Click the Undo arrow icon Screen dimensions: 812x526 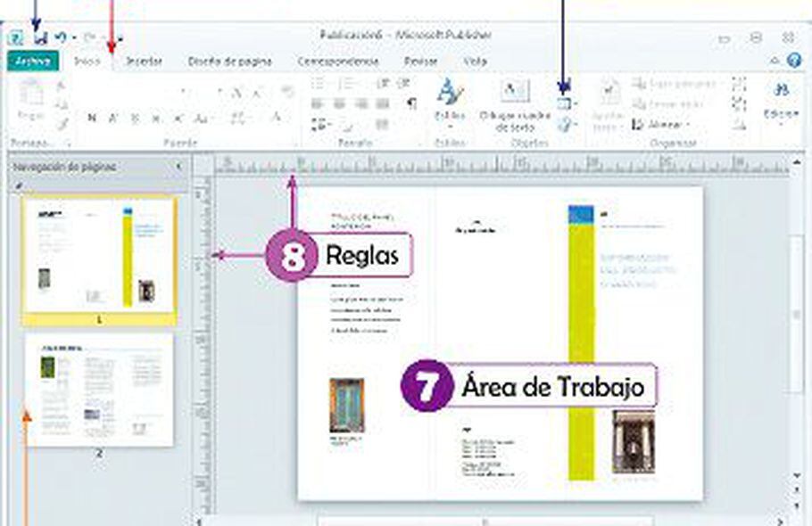pyautogui.click(x=60, y=39)
